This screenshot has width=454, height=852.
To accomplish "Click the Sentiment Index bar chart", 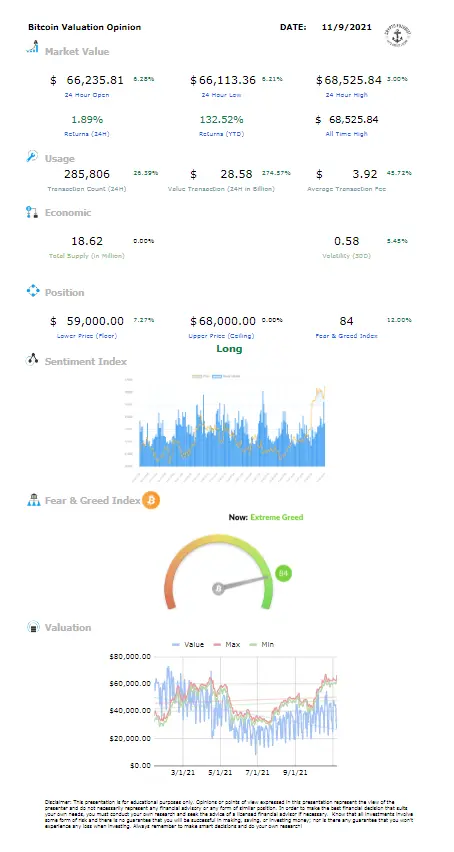I will (x=232, y=427).
